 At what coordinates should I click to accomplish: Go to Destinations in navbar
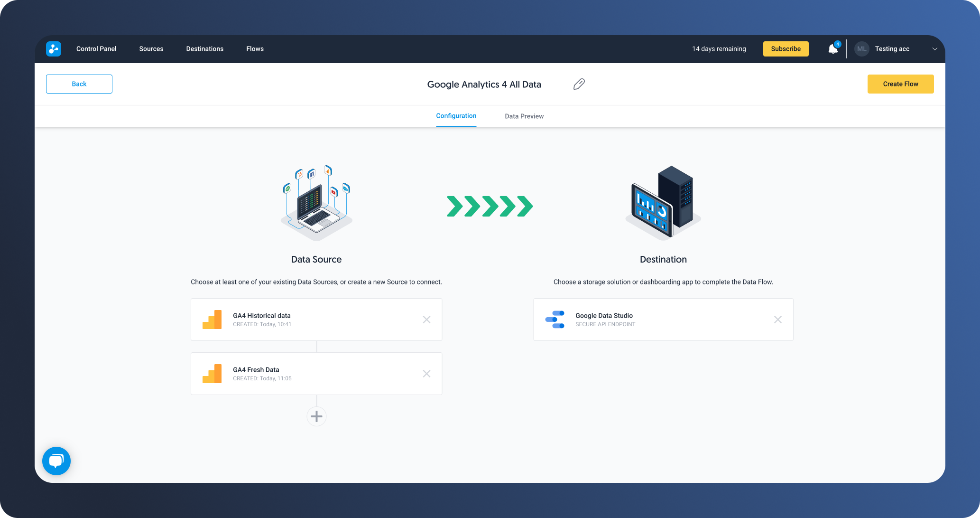pyautogui.click(x=204, y=49)
